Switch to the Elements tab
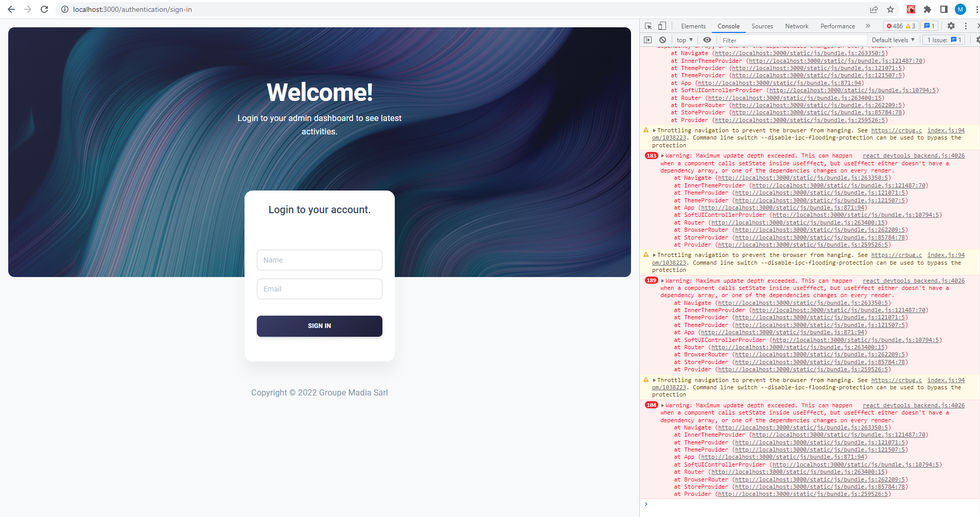Screen dimensions: 980x517 click(693, 26)
